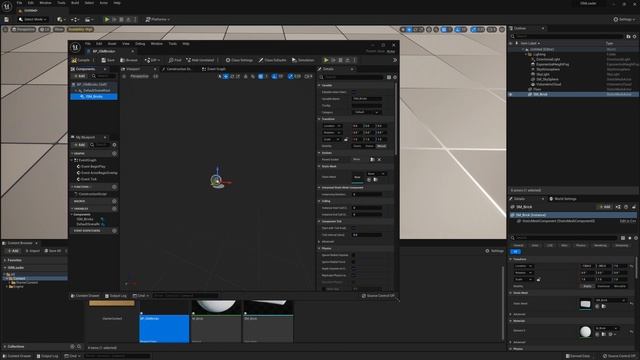Open Class Settings in Blueprint editor
This screenshot has height=360, width=640.
(240, 60)
